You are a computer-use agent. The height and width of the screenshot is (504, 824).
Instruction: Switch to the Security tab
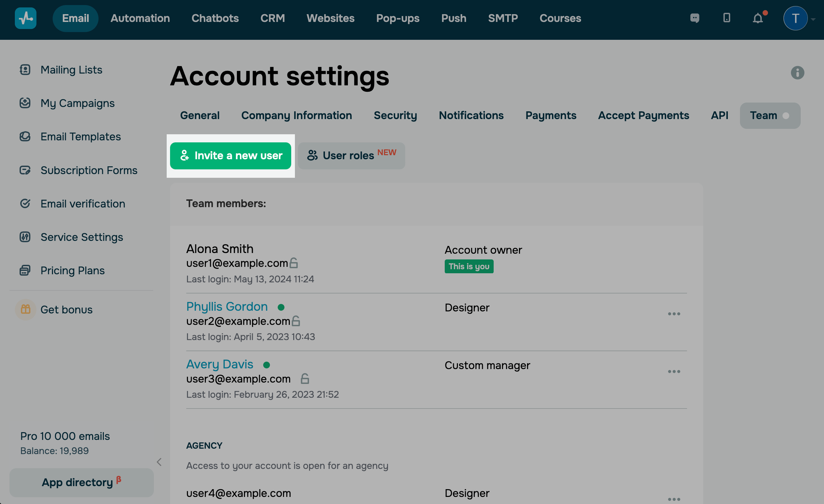coord(395,115)
